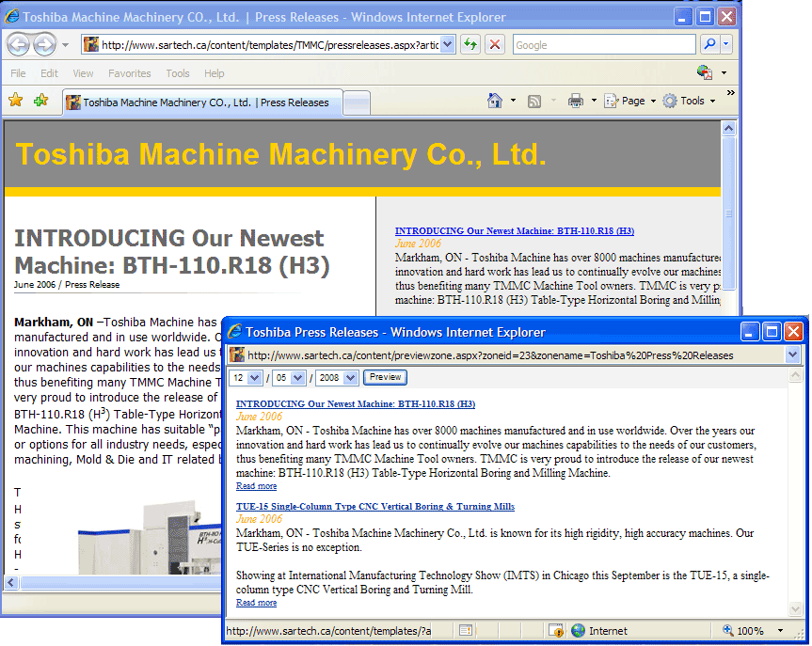Go back with the Back arrow button
The height and width of the screenshot is (646, 812).
[x=19, y=45]
